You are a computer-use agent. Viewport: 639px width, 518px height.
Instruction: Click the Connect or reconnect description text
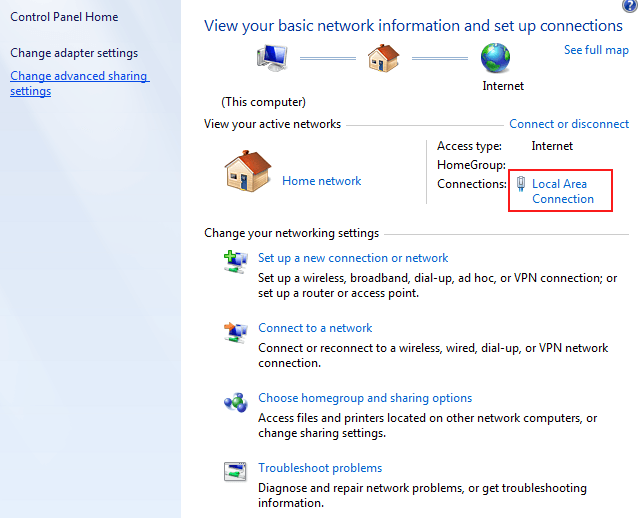pos(433,355)
